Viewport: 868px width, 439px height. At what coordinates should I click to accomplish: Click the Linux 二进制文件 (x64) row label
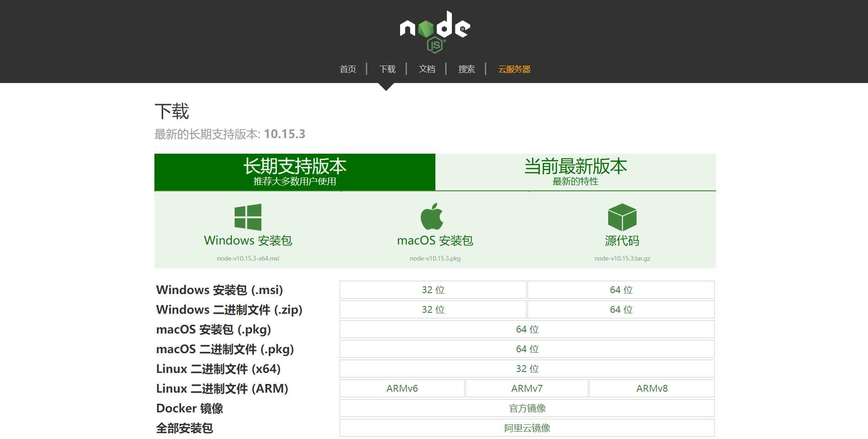point(218,369)
